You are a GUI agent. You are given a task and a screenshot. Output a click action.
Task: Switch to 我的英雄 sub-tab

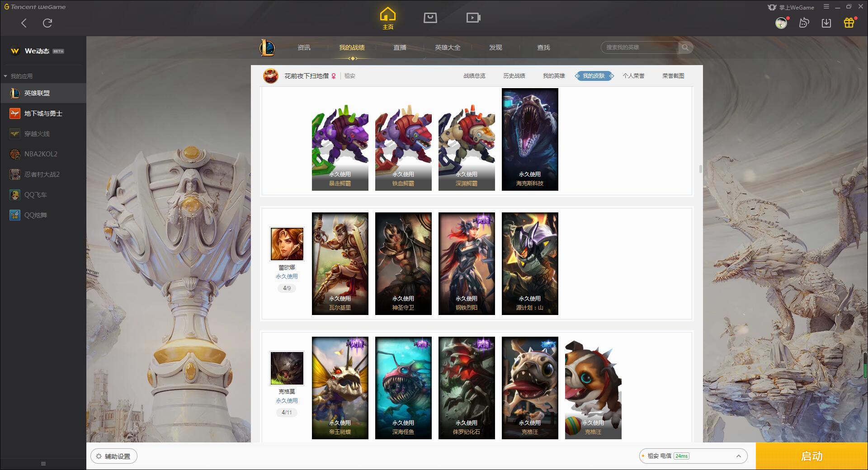(x=554, y=76)
